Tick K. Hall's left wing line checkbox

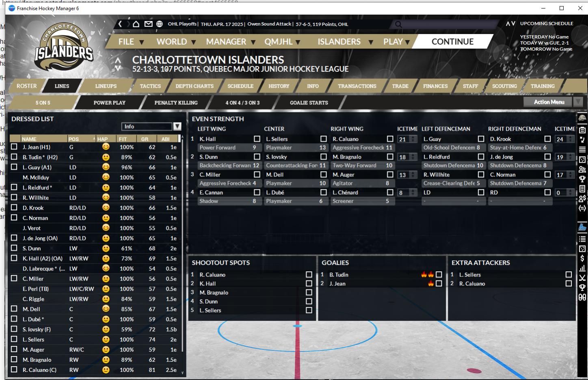257,139
